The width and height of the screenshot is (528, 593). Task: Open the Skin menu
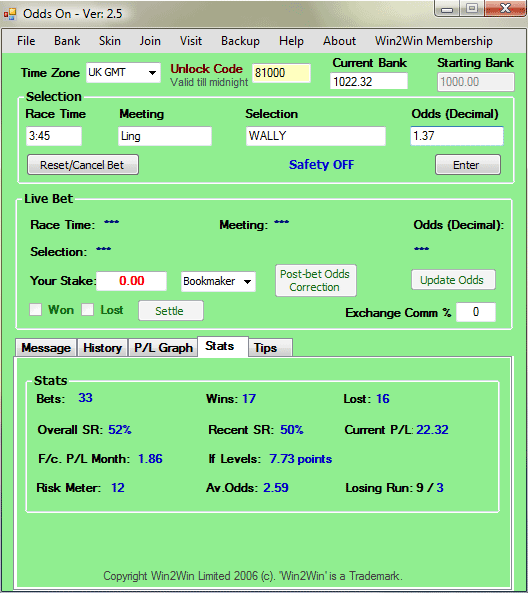[110, 41]
